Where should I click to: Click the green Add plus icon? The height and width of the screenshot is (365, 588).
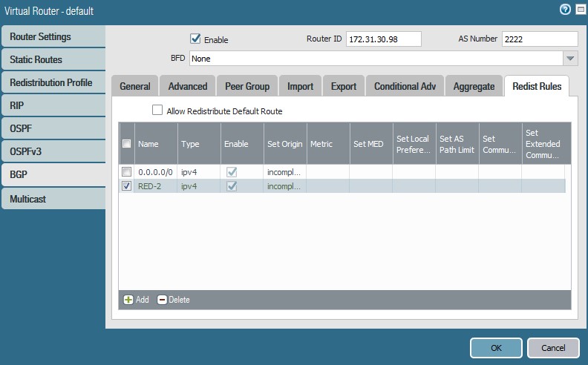[x=128, y=300]
